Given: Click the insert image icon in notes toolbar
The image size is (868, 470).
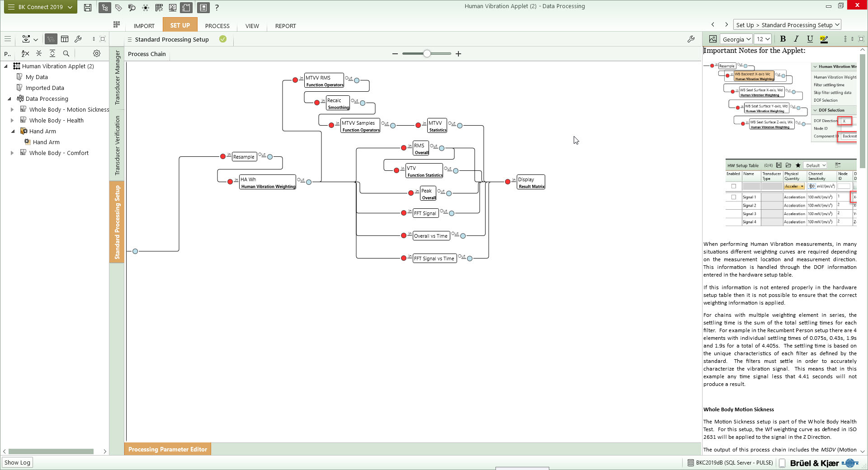Looking at the screenshot, I should (x=713, y=39).
